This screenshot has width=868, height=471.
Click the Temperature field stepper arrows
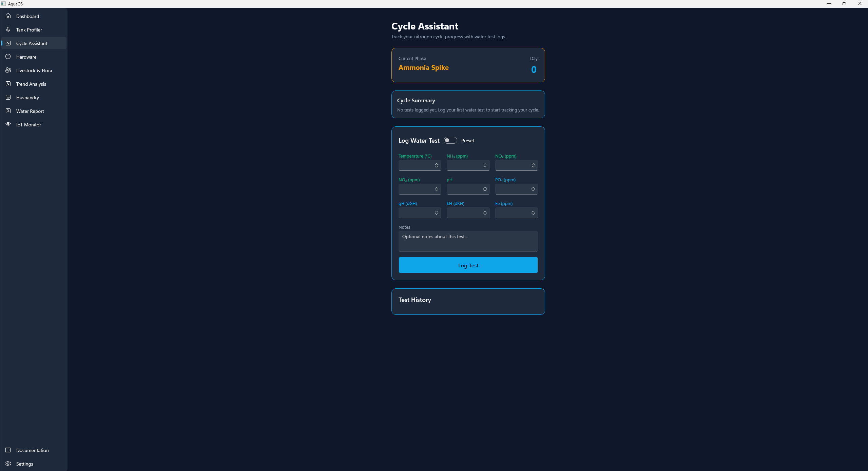pos(436,165)
